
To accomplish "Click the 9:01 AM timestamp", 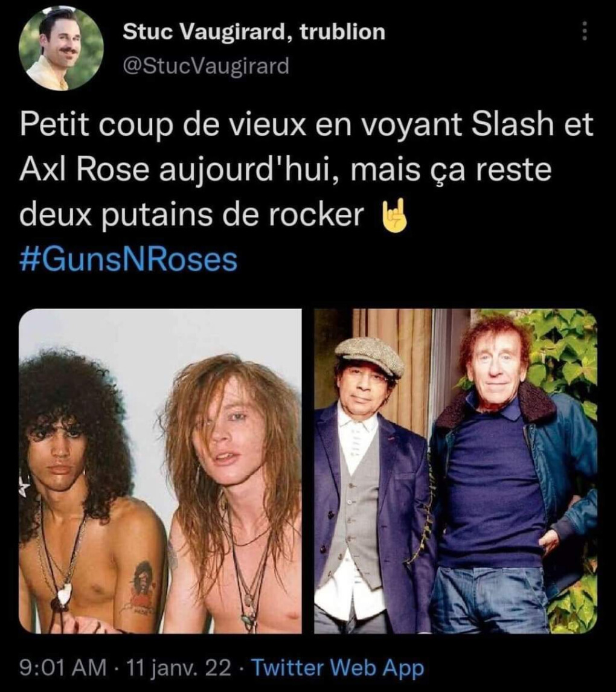I will (x=63, y=668).
